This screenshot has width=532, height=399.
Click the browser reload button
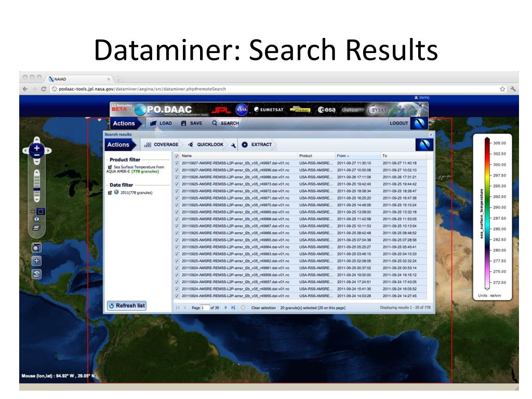point(44,89)
